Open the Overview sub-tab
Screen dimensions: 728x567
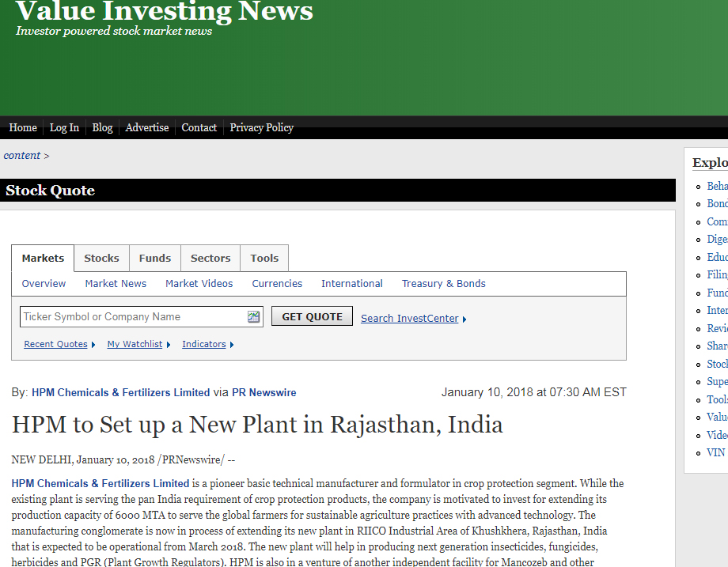(x=44, y=283)
